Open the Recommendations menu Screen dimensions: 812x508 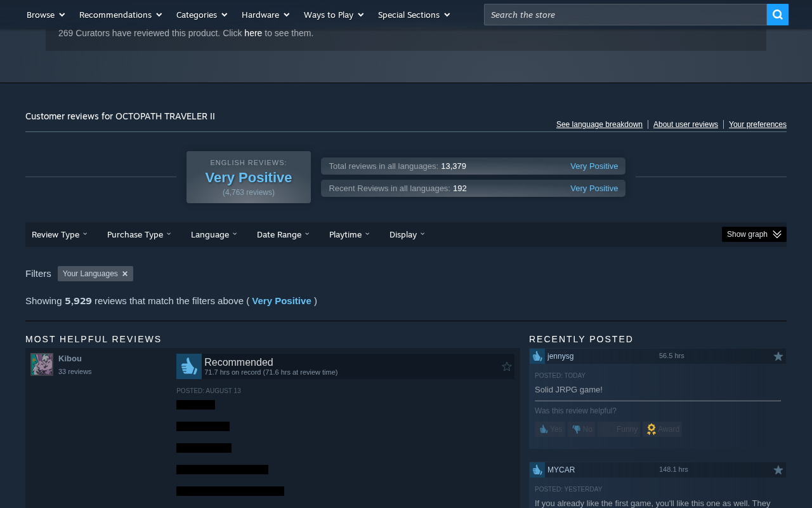121,15
